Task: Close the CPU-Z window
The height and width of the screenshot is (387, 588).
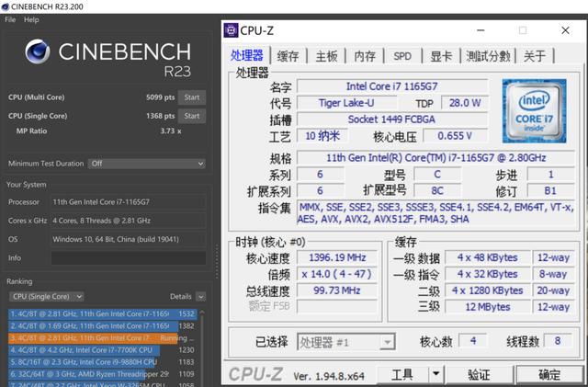Action: coord(566,30)
